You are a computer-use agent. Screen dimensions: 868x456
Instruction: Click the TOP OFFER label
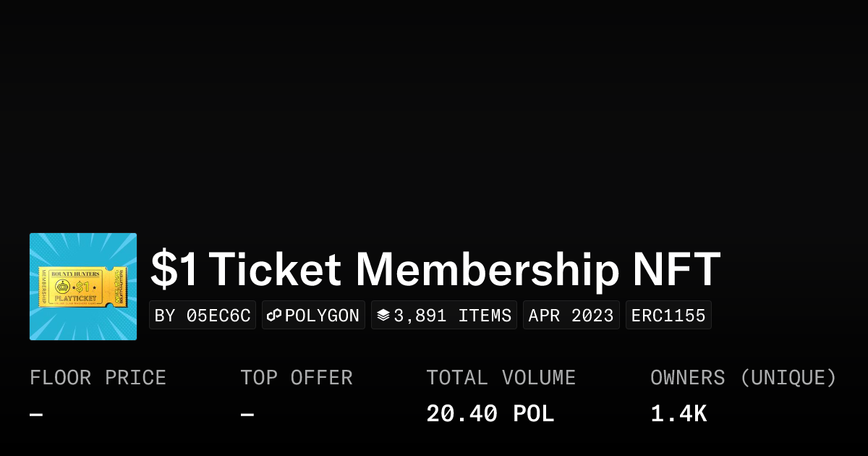coord(297,378)
